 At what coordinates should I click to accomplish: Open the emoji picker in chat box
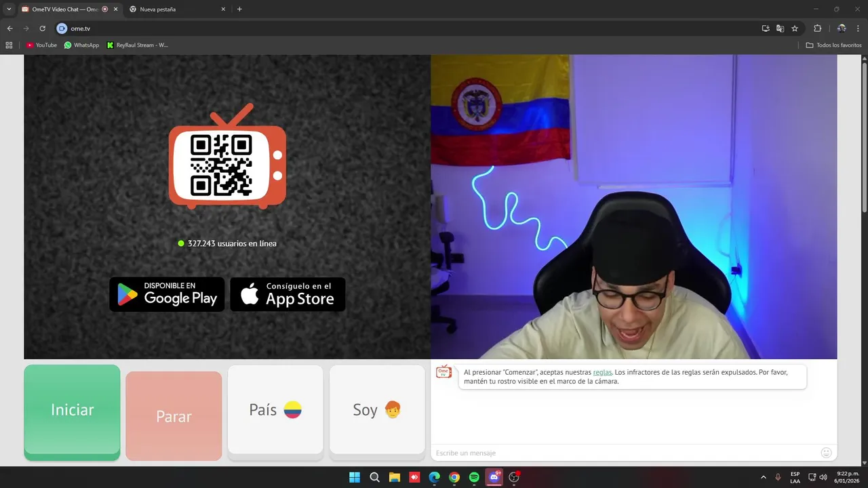point(826,453)
